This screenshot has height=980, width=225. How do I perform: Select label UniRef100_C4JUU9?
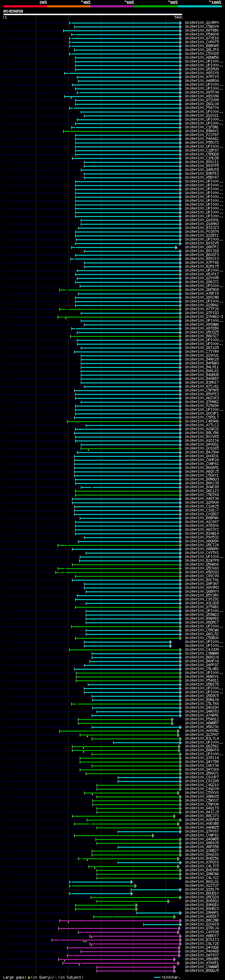tap(202, 649)
